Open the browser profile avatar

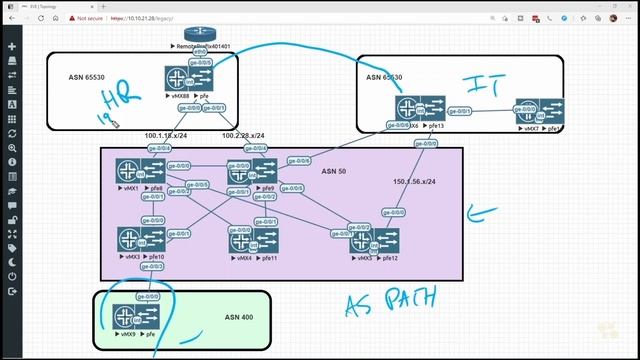pyautogui.click(x=613, y=18)
